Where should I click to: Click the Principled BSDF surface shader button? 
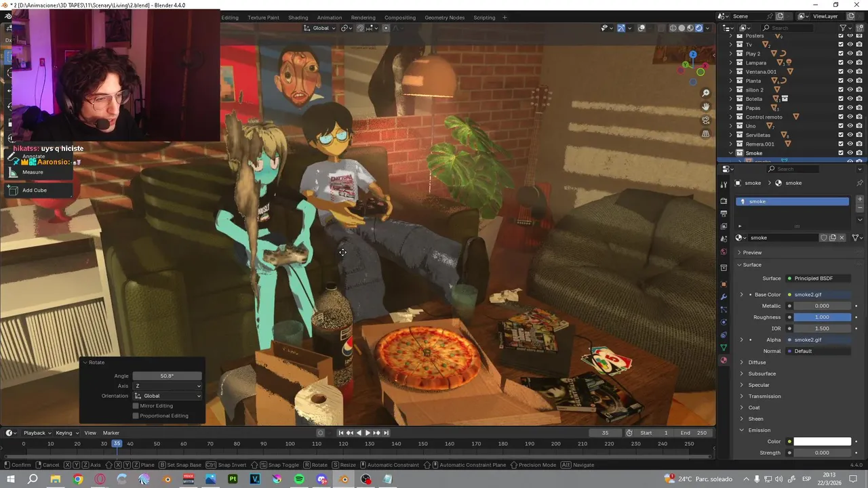pyautogui.click(x=818, y=279)
